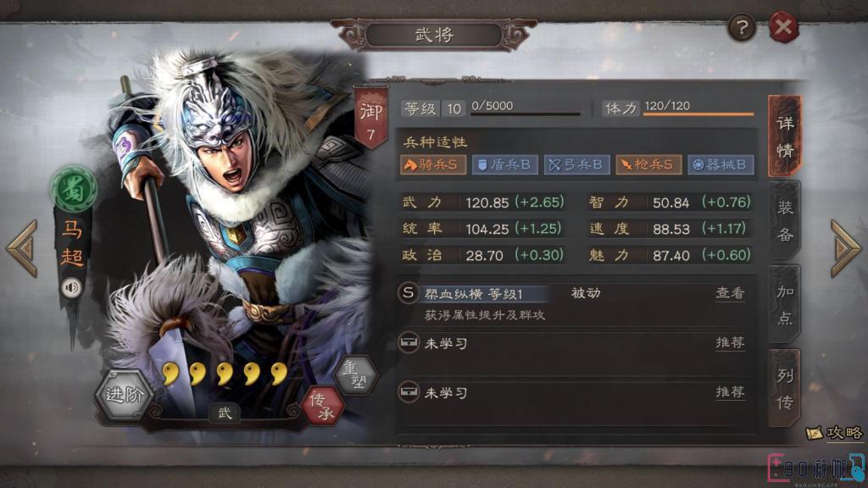Play Ma Chao voice speaker icon

pyautogui.click(x=71, y=288)
